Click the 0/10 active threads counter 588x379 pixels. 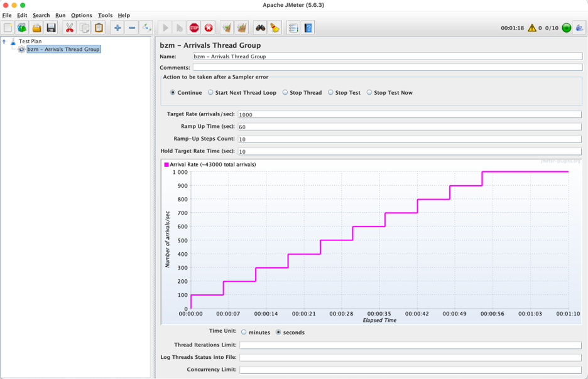[x=552, y=28]
